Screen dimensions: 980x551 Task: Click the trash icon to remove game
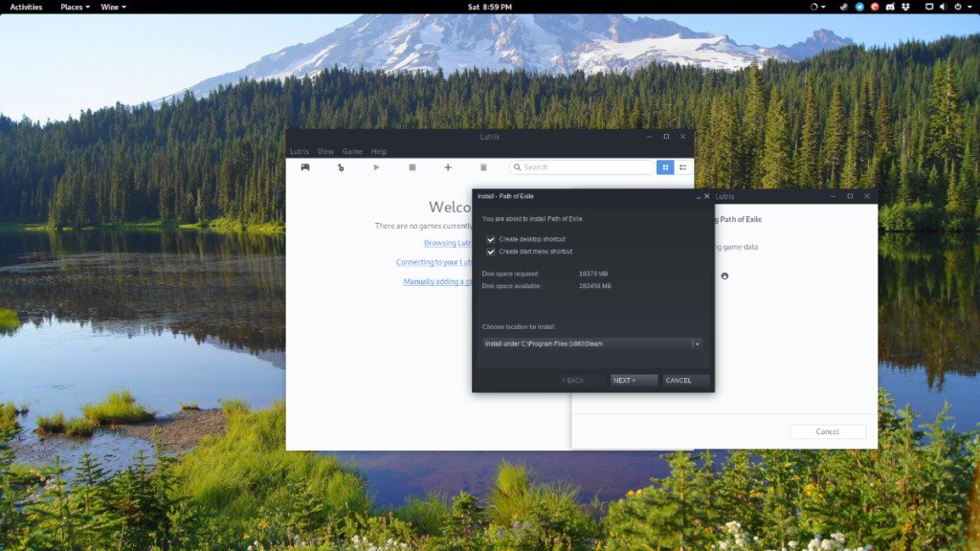[x=483, y=167]
